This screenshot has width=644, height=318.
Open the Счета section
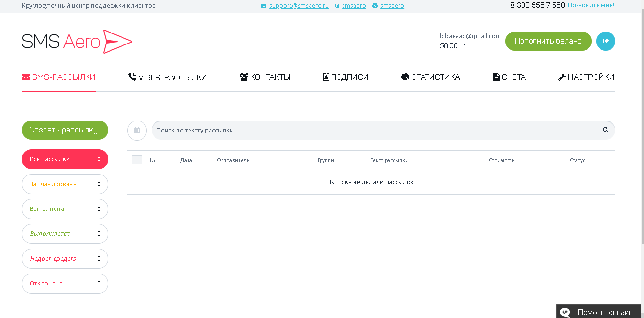coord(509,77)
